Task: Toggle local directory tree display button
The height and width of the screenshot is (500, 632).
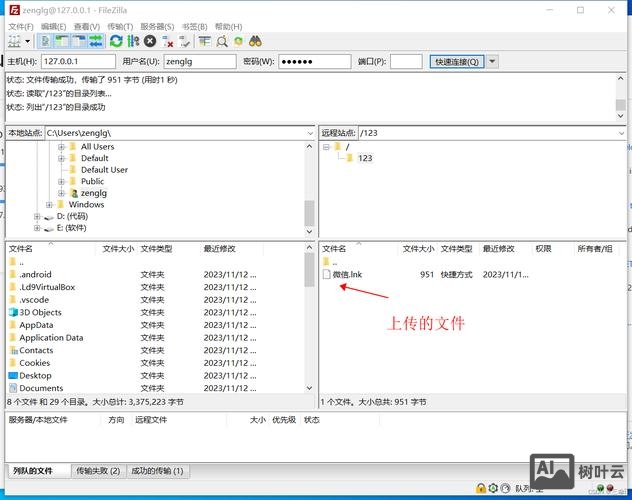Action: (62, 41)
